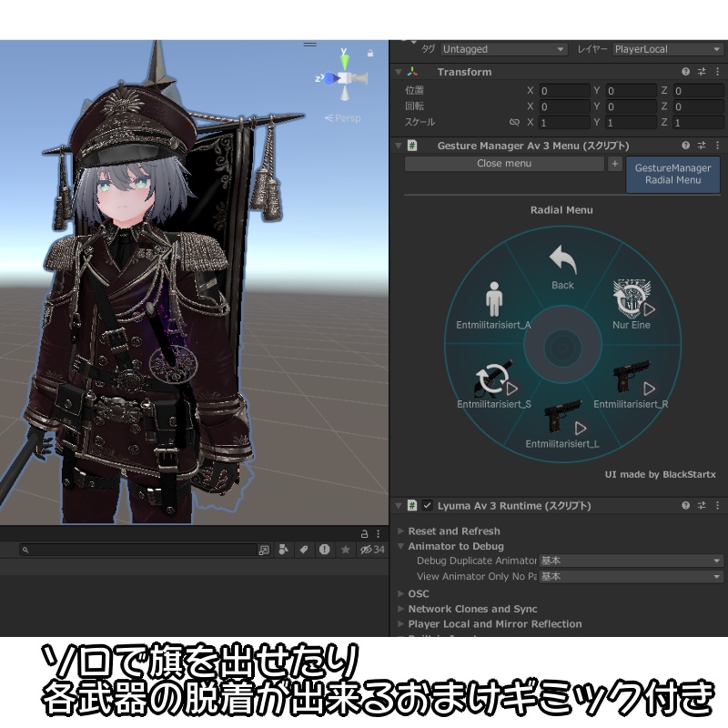Image resolution: width=728 pixels, height=728 pixels.
Task: Open Gesture Manager preset settings icon
Action: pos(702,146)
